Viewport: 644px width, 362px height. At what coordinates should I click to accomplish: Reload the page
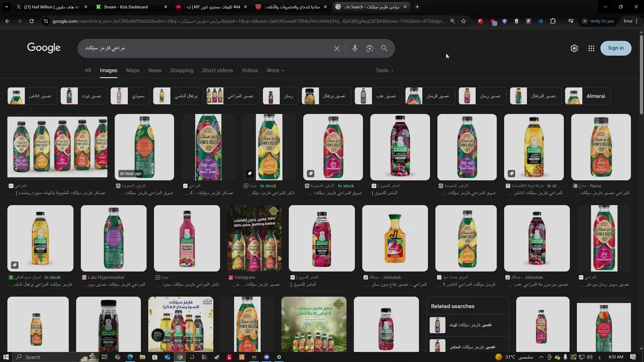31,21
